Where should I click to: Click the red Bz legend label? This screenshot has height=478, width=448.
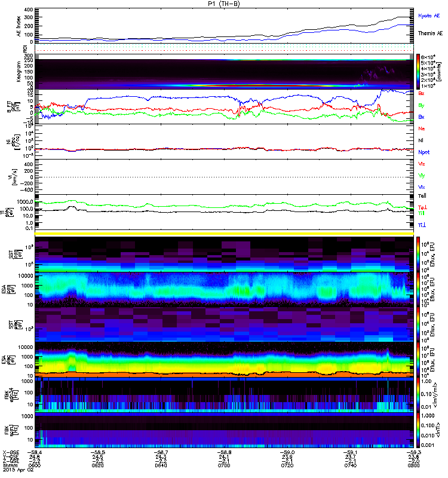point(421,93)
